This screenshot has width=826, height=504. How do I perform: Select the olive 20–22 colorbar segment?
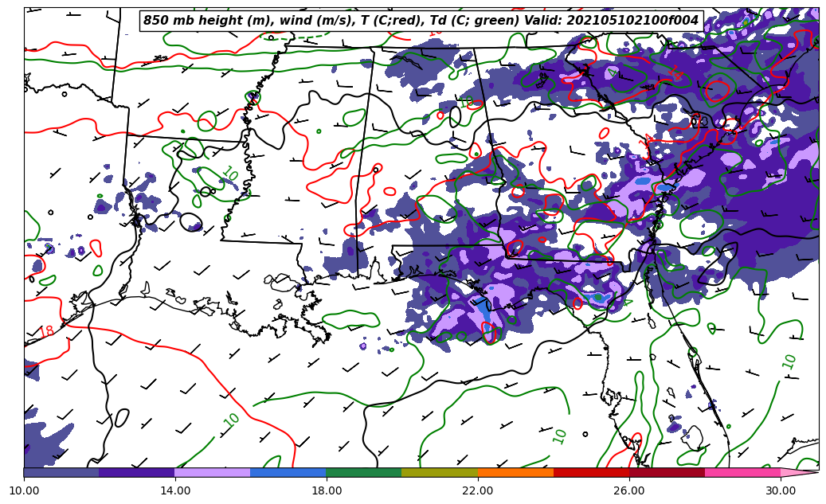[x=440, y=472]
